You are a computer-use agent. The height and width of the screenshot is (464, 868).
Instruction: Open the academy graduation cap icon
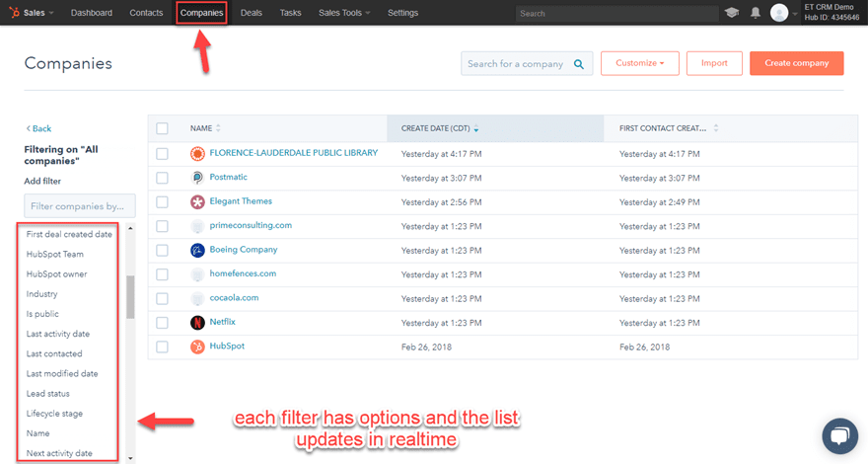[732, 13]
